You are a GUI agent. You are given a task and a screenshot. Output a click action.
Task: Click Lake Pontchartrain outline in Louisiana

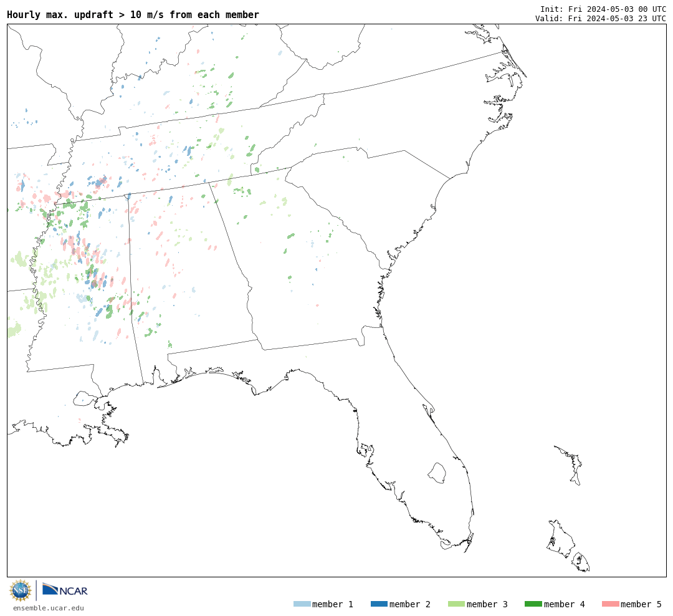point(85,398)
